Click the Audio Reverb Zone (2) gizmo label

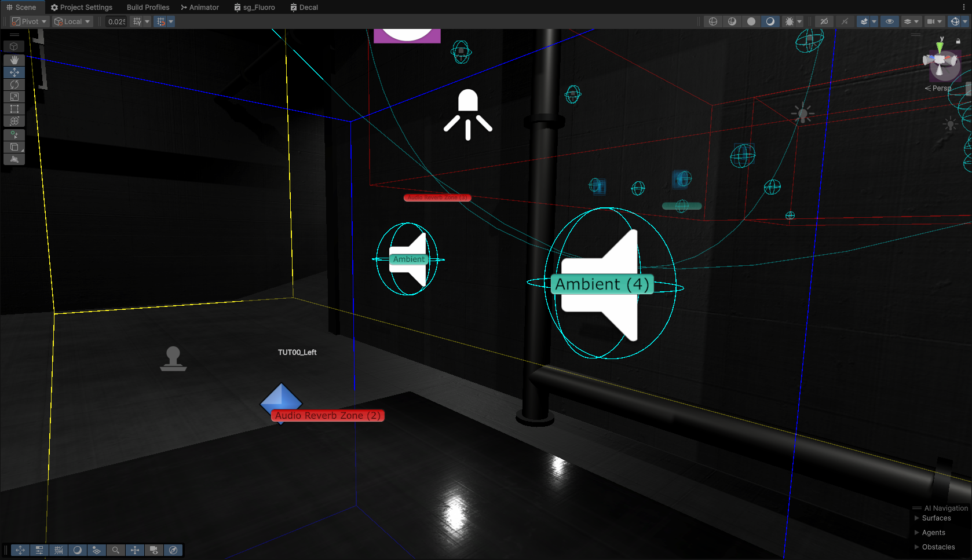tap(328, 416)
